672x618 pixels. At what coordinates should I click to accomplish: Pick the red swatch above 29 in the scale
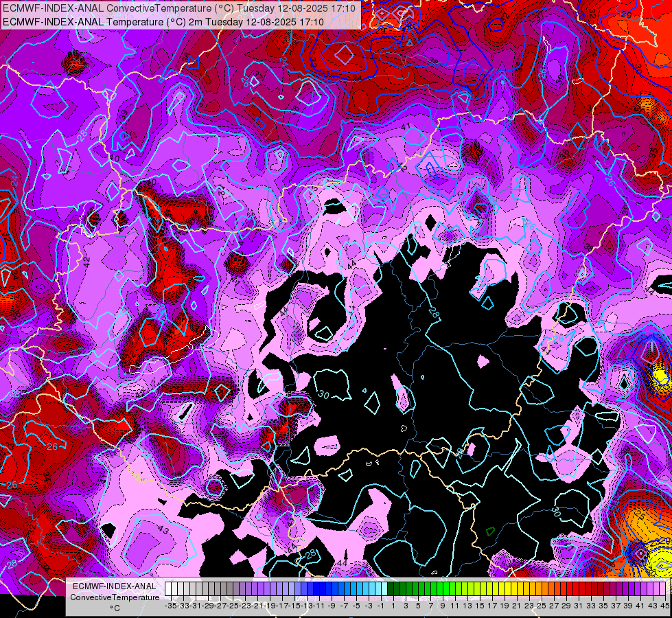(564, 588)
